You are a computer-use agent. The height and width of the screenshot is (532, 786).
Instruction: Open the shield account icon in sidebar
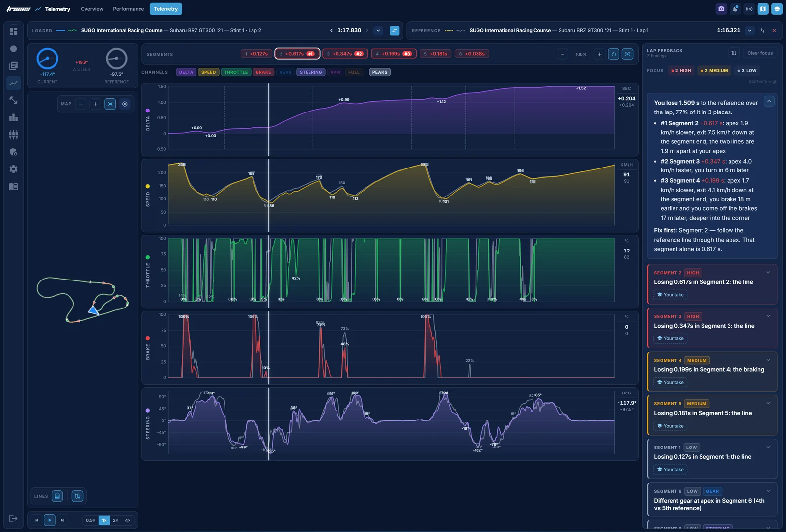[13, 152]
